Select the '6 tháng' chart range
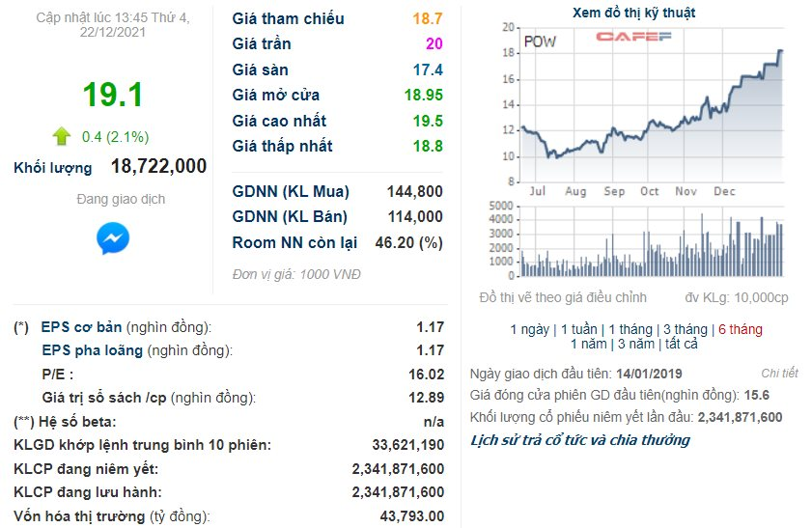The width and height of the screenshot is (812, 528). click(x=740, y=329)
